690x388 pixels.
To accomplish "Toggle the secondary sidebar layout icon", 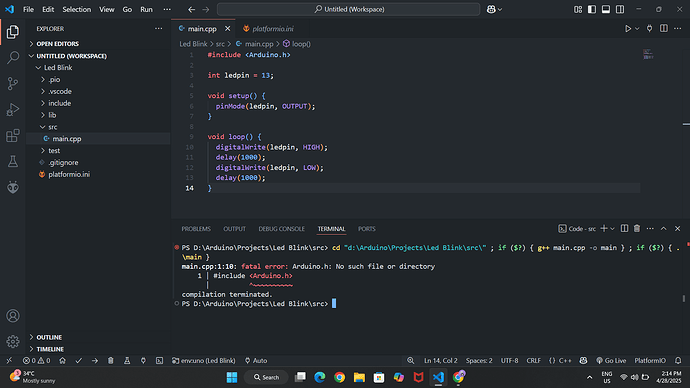I will 620,9.
